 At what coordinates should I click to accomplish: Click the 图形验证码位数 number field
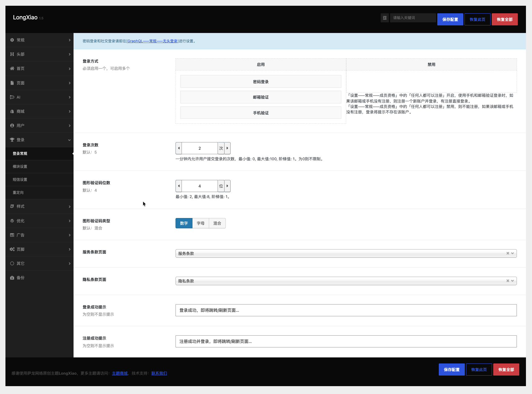click(x=200, y=186)
